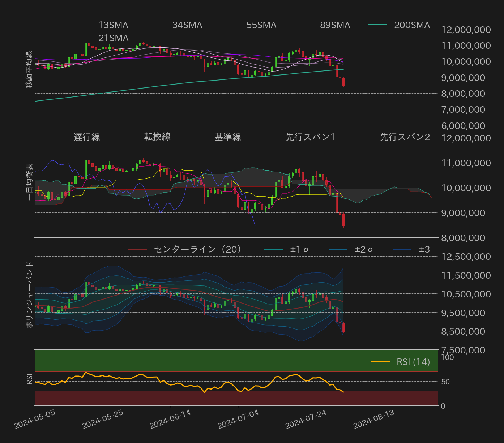Click the 一目均衡表 axis title
Screen dimensions: 504x443
[29, 182]
